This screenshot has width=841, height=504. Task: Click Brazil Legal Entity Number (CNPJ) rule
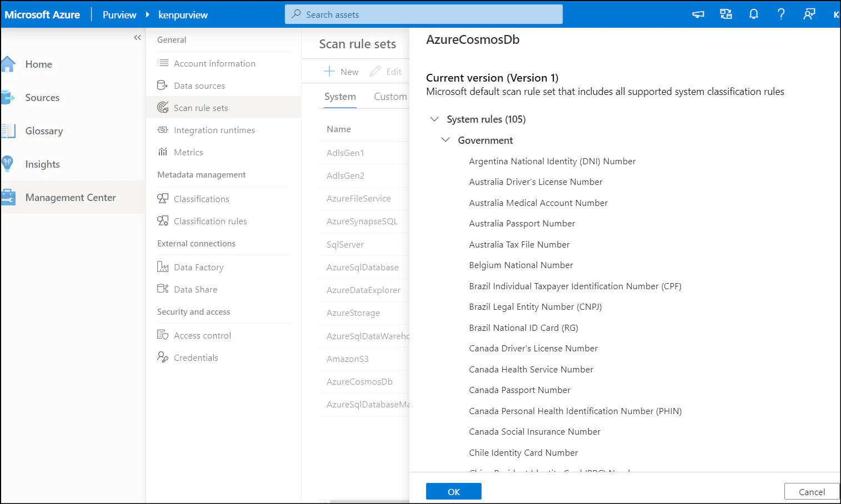pyautogui.click(x=535, y=306)
